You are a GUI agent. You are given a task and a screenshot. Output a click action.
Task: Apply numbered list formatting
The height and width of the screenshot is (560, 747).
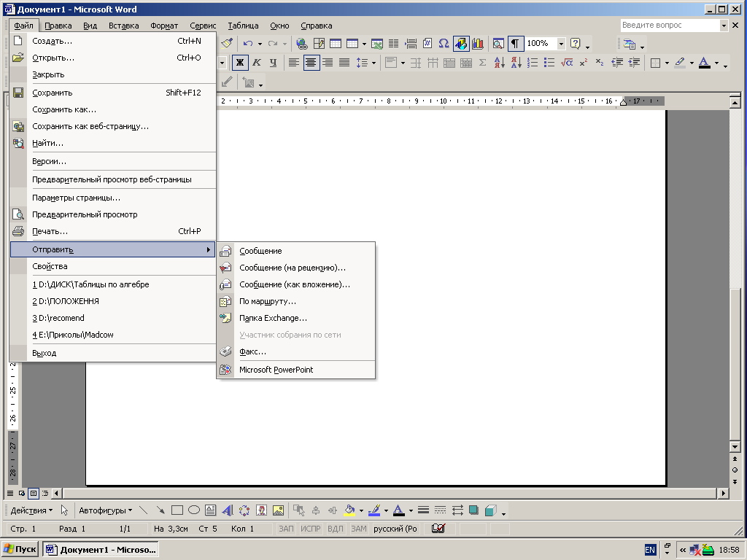point(533,63)
